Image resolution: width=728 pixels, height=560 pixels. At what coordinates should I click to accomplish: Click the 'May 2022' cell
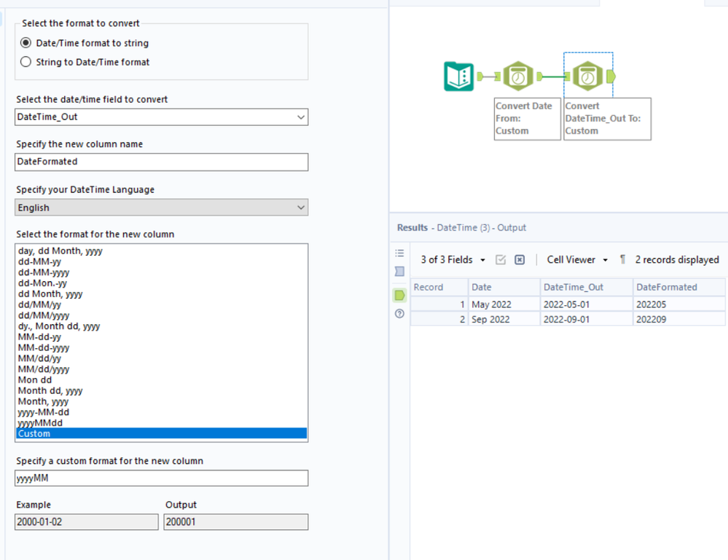(504, 304)
